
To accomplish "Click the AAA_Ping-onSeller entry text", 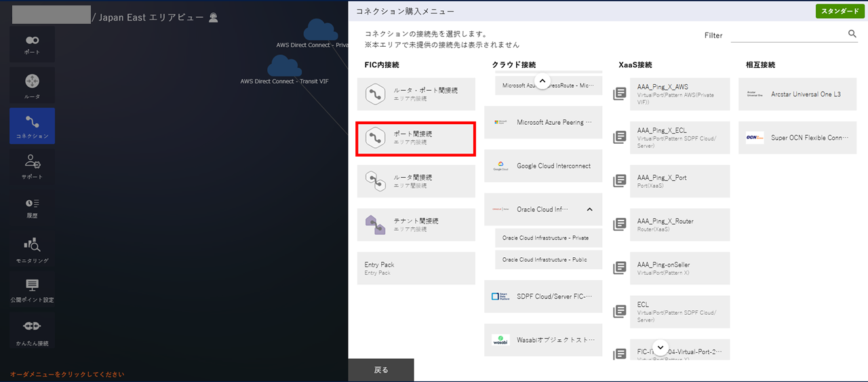I will [664, 265].
